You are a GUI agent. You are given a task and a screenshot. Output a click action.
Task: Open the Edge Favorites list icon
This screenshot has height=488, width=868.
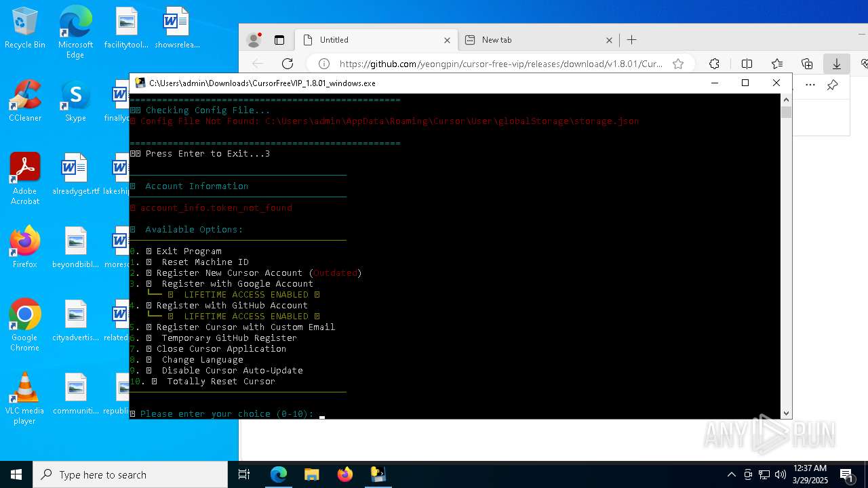[777, 64]
